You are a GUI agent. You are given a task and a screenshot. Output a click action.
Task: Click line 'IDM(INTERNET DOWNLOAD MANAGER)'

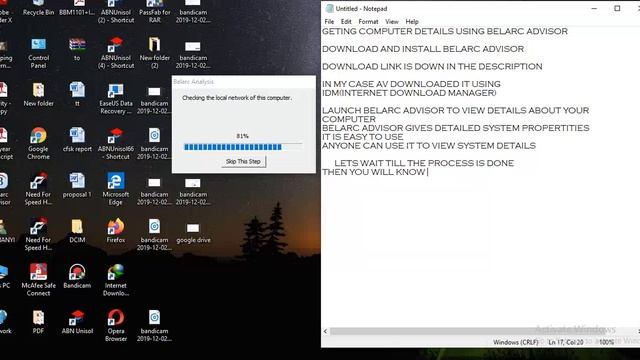coord(409,93)
